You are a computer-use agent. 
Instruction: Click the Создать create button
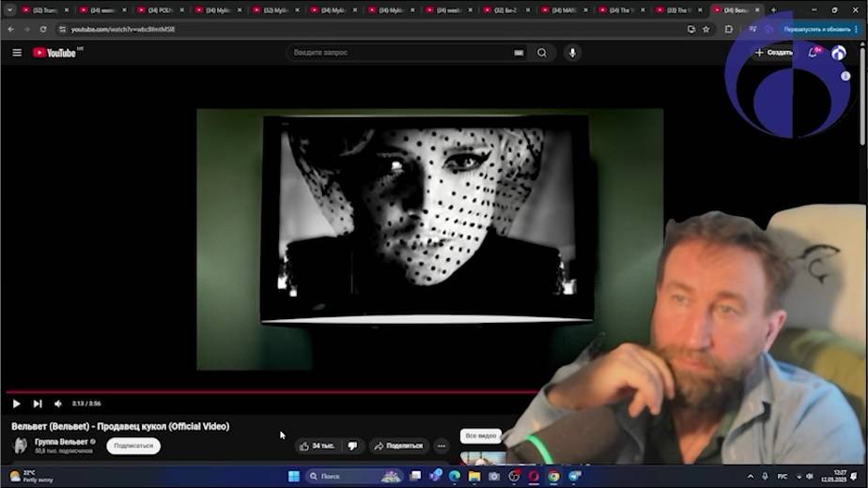[x=774, y=53]
